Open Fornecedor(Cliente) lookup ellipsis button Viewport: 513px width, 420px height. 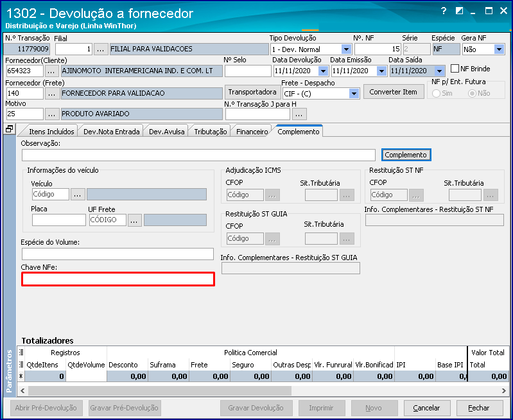(51, 71)
